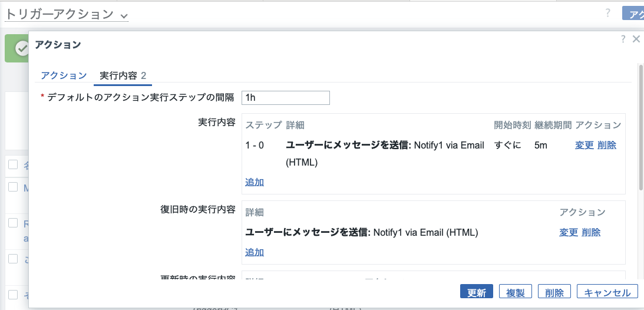
Task: Click the ステップ column header
Action: click(x=264, y=125)
